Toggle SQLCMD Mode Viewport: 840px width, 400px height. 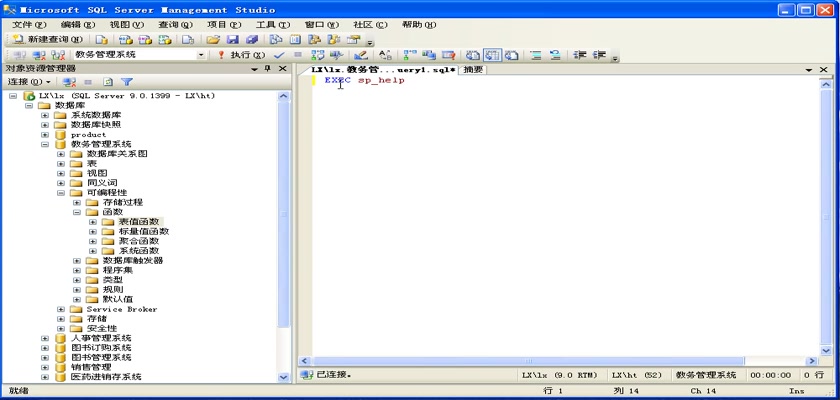(x=448, y=55)
